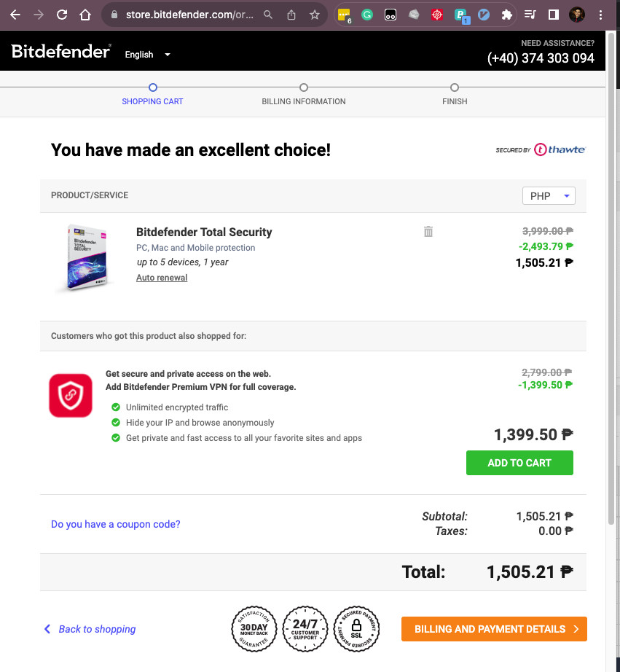Reload the page
Image resolution: width=620 pixels, height=672 pixels.
(x=62, y=15)
